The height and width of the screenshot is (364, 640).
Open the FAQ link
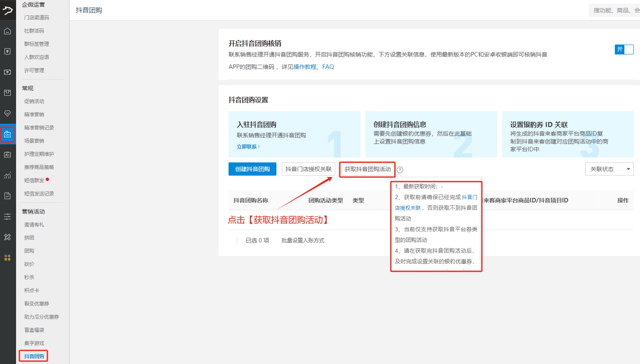click(x=328, y=67)
